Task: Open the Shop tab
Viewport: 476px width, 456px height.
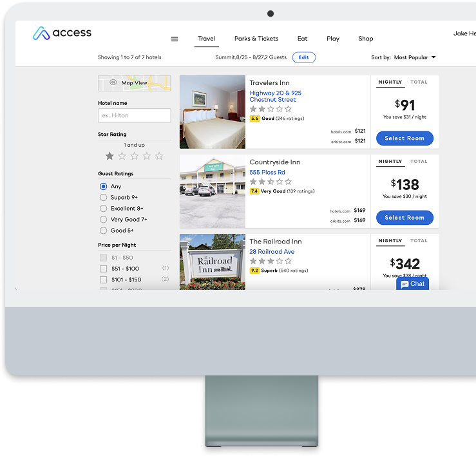Action: coord(366,39)
